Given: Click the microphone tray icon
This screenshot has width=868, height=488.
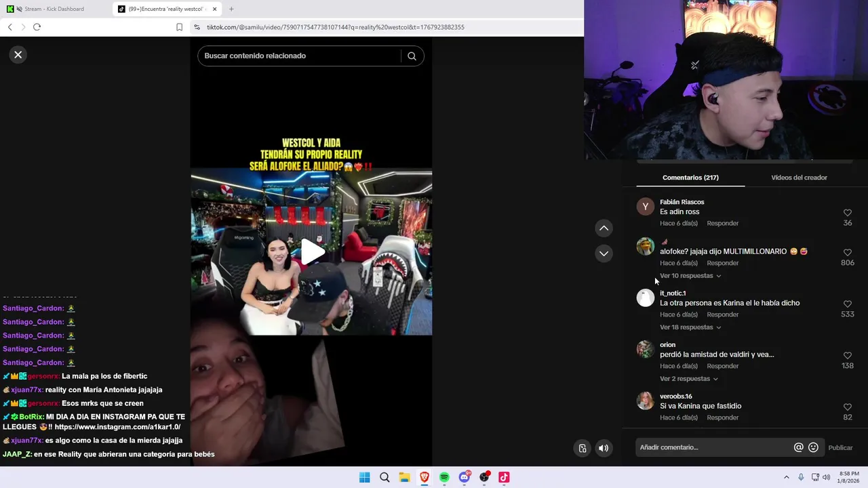Looking at the screenshot, I should tap(801, 477).
